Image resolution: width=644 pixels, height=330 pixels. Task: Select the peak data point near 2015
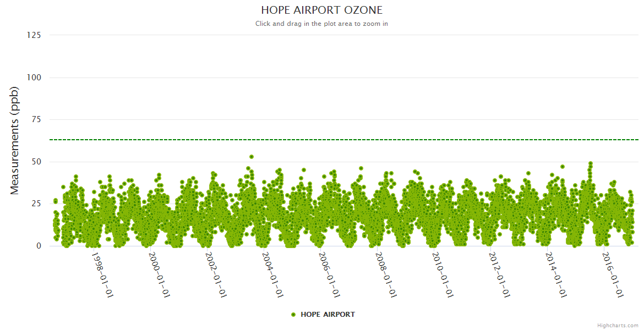(x=591, y=163)
